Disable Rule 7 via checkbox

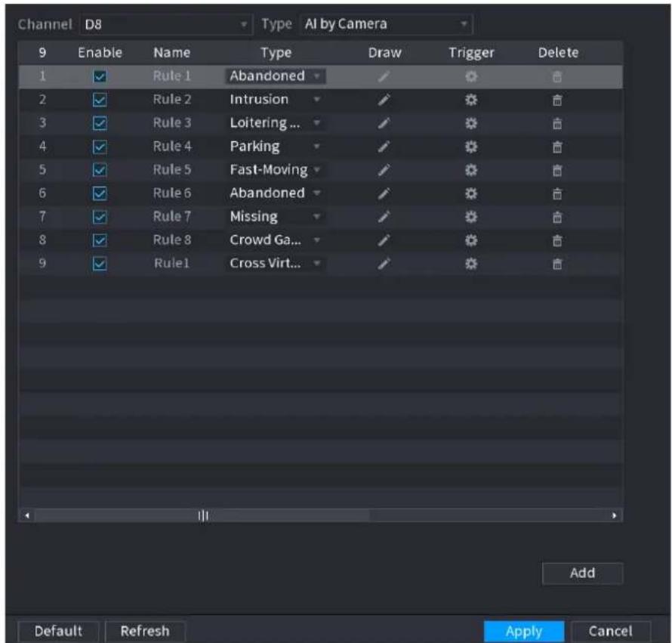(x=100, y=217)
